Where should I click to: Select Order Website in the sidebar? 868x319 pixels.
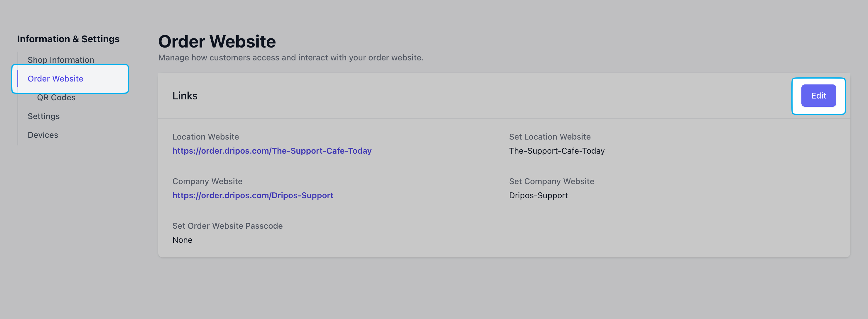pyautogui.click(x=55, y=79)
